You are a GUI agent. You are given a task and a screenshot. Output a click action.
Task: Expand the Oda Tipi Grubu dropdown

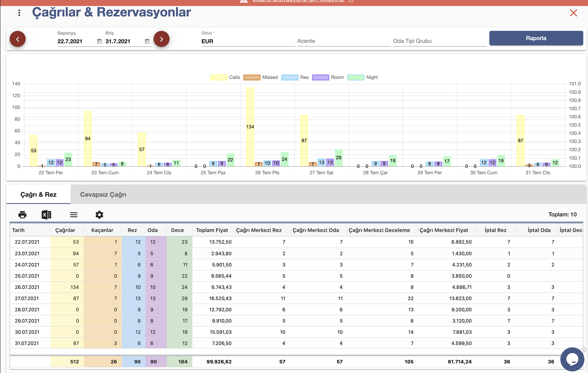tap(440, 41)
